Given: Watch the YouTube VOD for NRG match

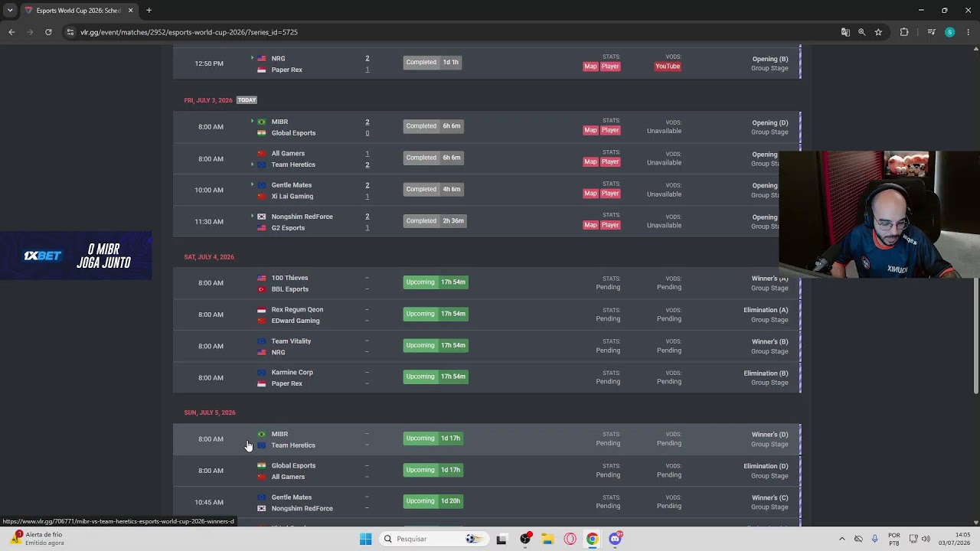Looking at the screenshot, I should coord(668,67).
